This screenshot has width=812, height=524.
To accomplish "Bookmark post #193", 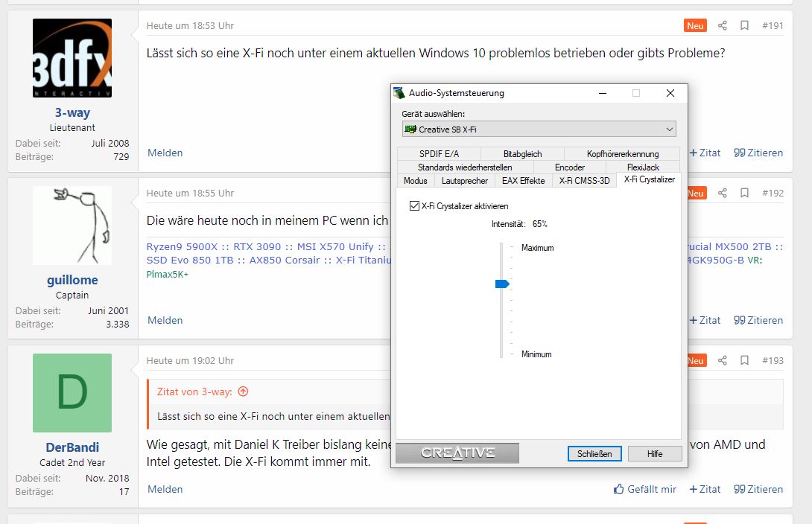I will tap(744, 360).
